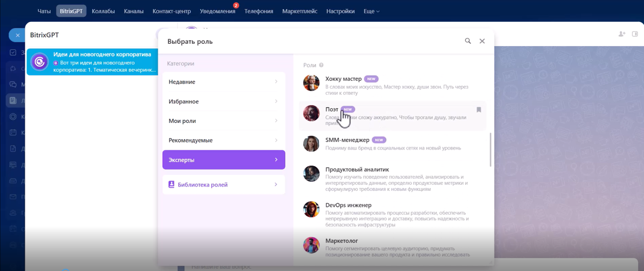Click the envelope icon in left sidebar
Image resolution: width=644 pixels, height=271 pixels.
tap(13, 197)
